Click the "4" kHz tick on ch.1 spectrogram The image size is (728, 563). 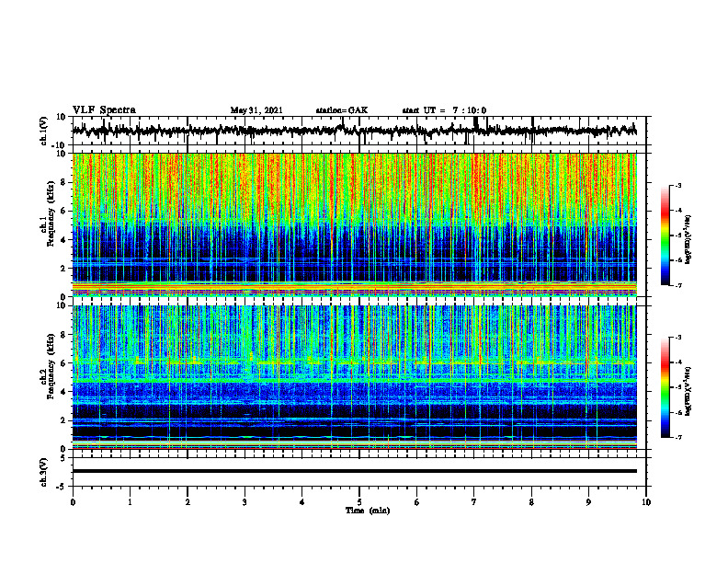(64, 240)
